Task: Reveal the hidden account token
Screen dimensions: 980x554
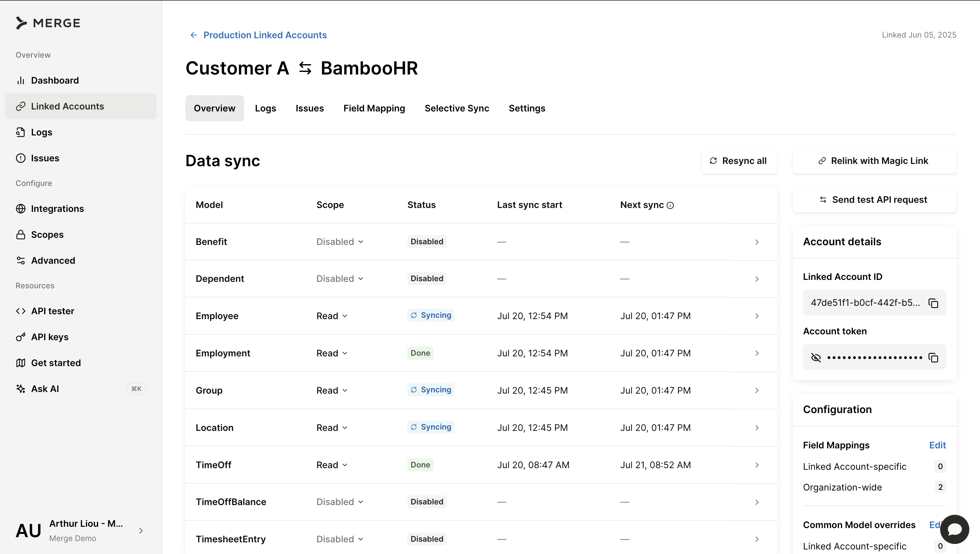Action: [x=816, y=357]
